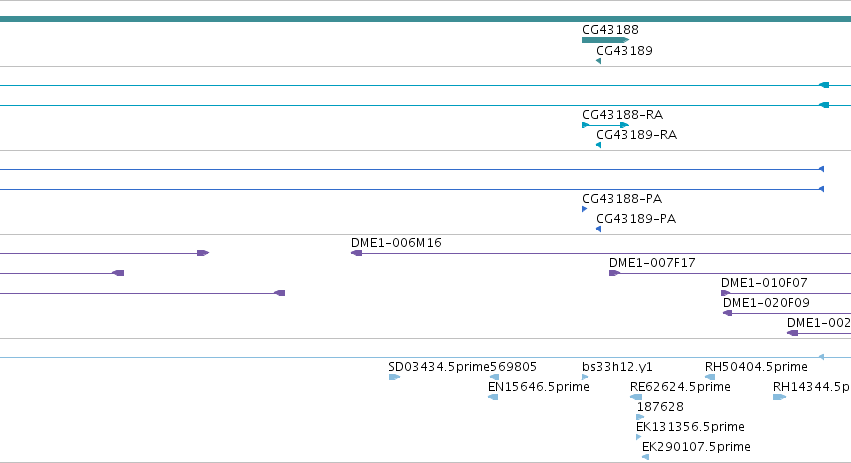This screenshot has width=851, height=463.
Task: Click the EK290107.5prime EST label
Action: point(696,447)
